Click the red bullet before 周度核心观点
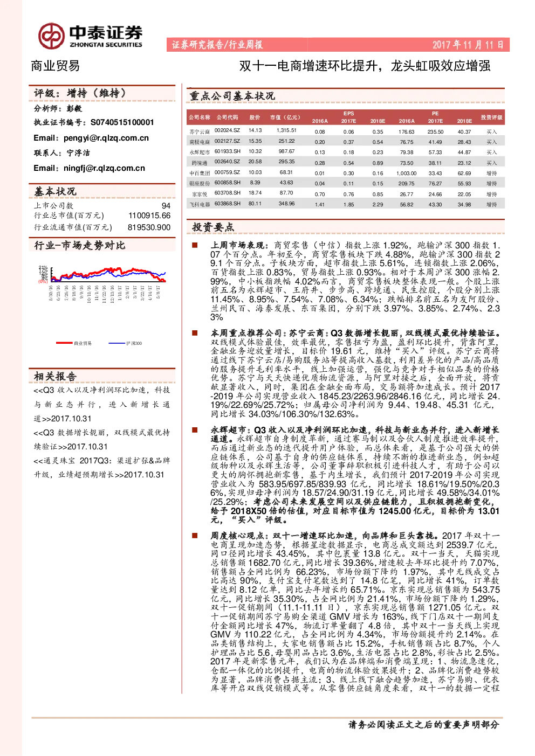 tap(195, 536)
